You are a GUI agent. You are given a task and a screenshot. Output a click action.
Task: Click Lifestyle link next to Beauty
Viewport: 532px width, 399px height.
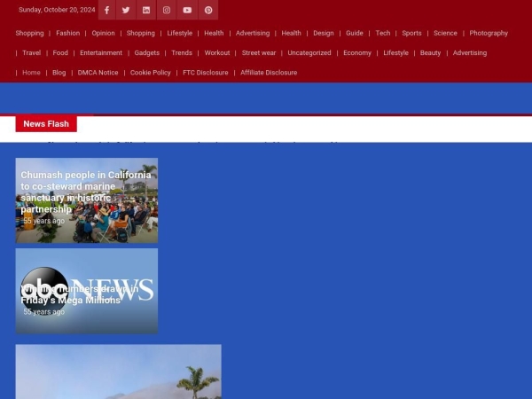coord(396,53)
